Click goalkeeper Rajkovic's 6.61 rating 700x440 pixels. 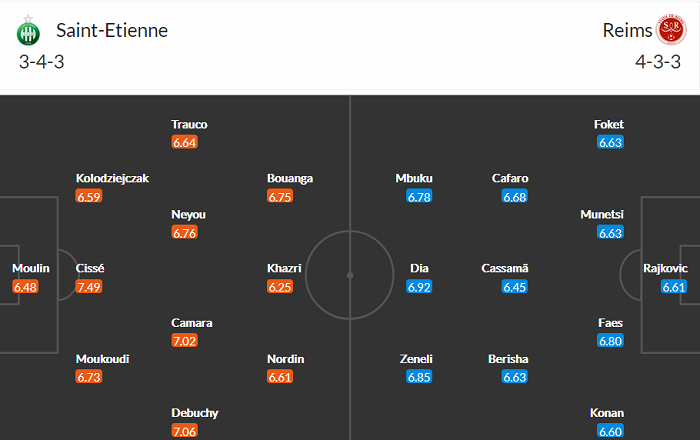coord(674,287)
